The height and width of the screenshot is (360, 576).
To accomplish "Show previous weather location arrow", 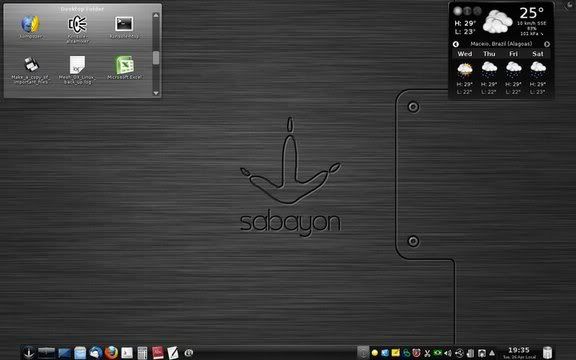I will (x=456, y=44).
